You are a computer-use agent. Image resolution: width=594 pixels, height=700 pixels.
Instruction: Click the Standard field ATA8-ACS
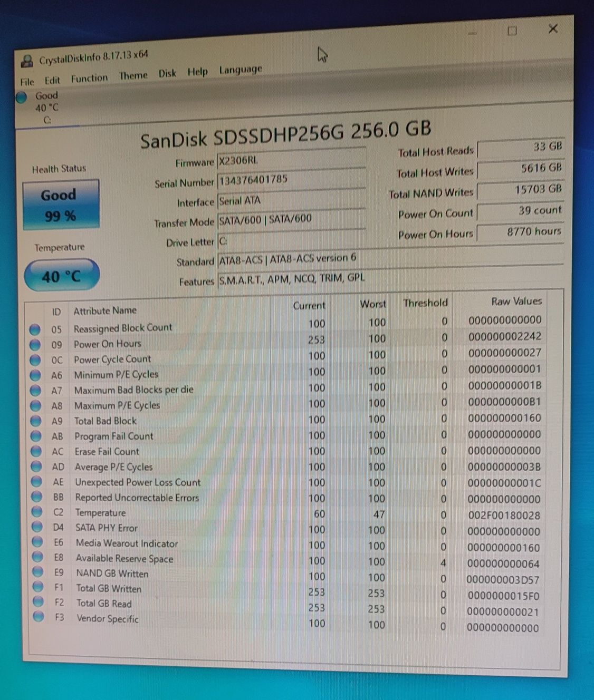[390, 258]
